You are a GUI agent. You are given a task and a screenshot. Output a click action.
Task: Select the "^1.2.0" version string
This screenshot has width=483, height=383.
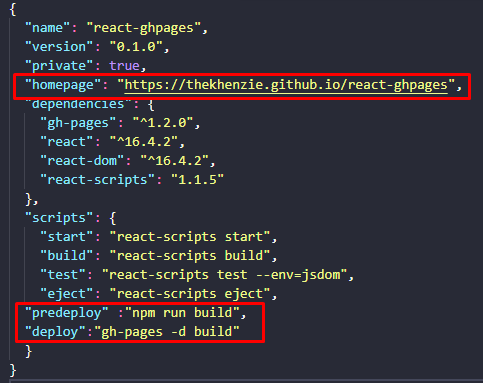(163, 123)
